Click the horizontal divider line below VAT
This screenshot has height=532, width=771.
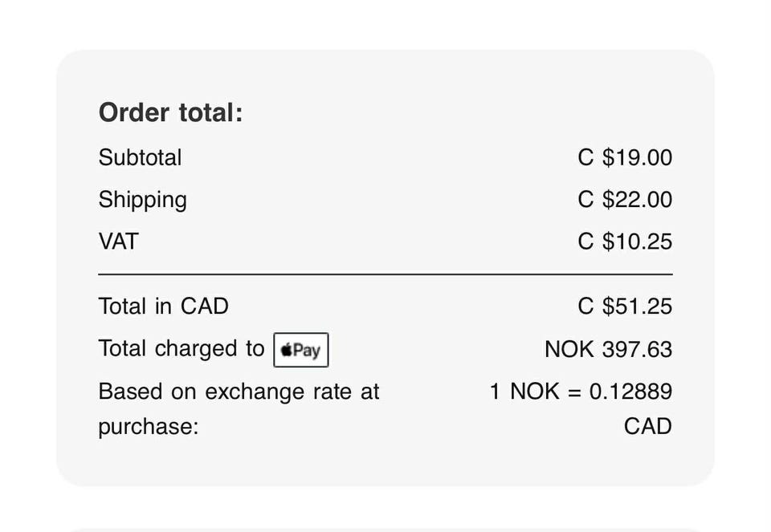point(385,274)
